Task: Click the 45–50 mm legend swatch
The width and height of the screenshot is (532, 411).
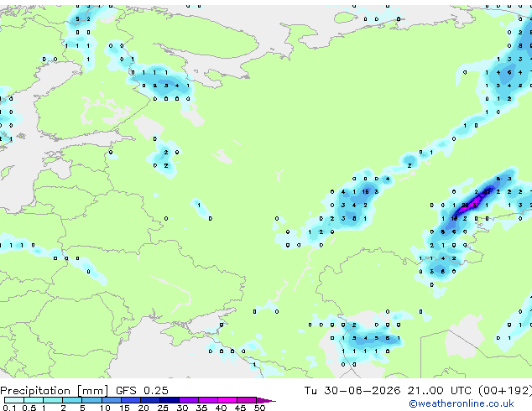Action: click(x=247, y=400)
